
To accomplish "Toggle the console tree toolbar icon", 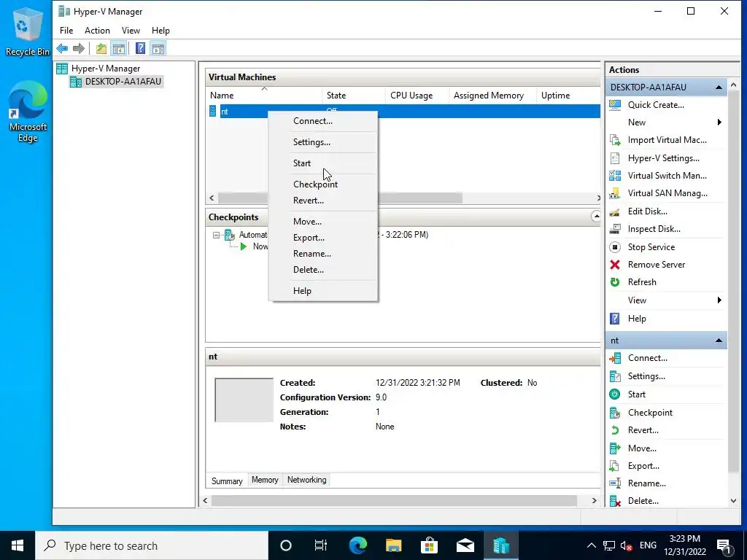I will coord(119,48).
